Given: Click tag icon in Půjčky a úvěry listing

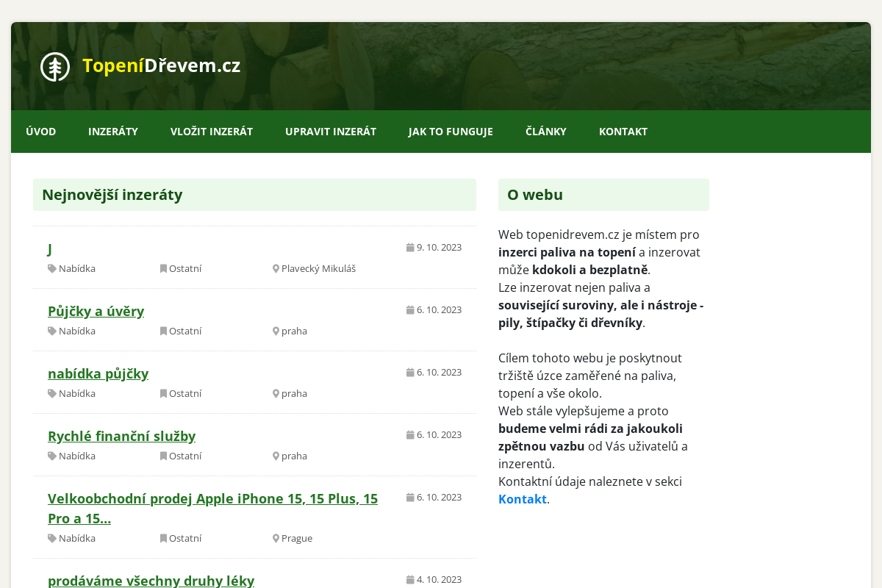Looking at the screenshot, I should pyautogui.click(x=52, y=331).
